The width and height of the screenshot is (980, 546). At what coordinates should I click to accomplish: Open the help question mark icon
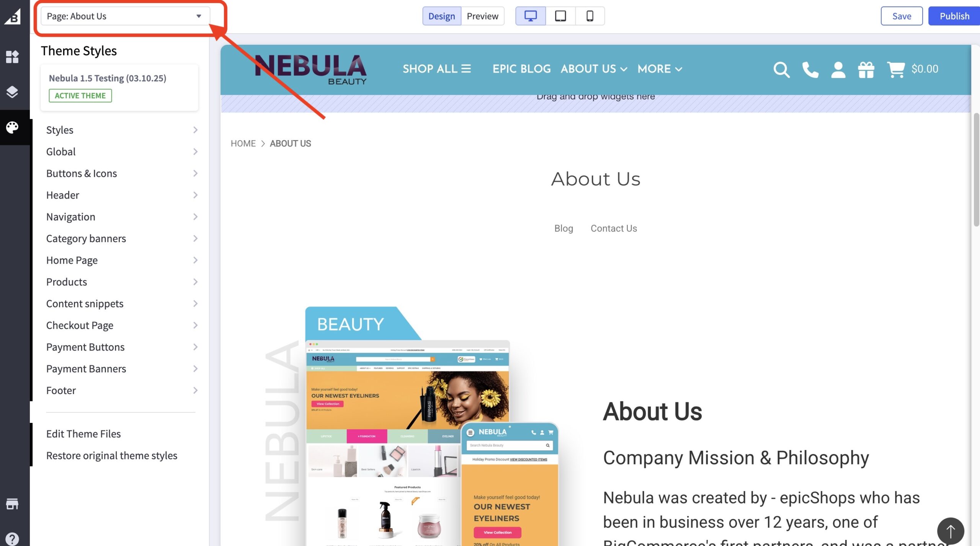[x=12, y=539]
